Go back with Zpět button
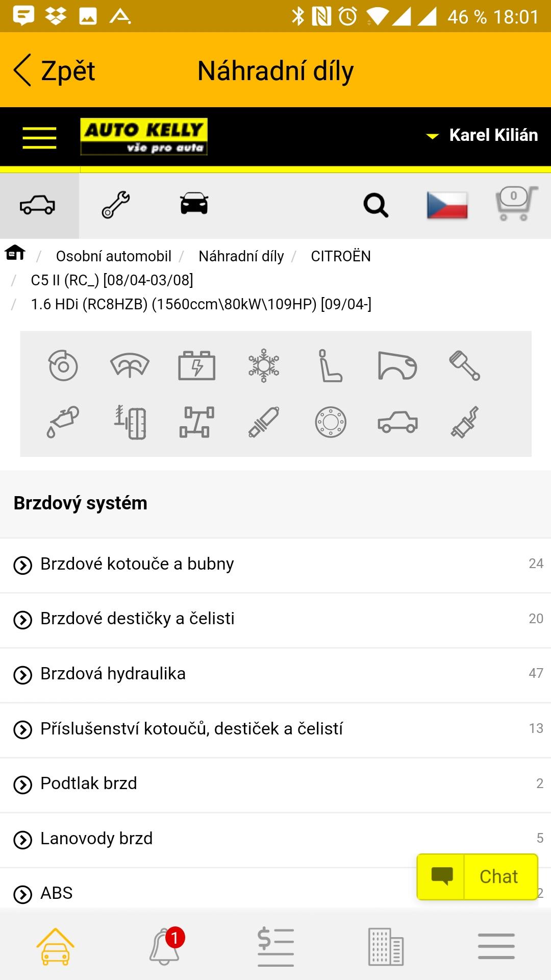Image resolution: width=551 pixels, height=980 pixels. pyautogui.click(x=55, y=70)
